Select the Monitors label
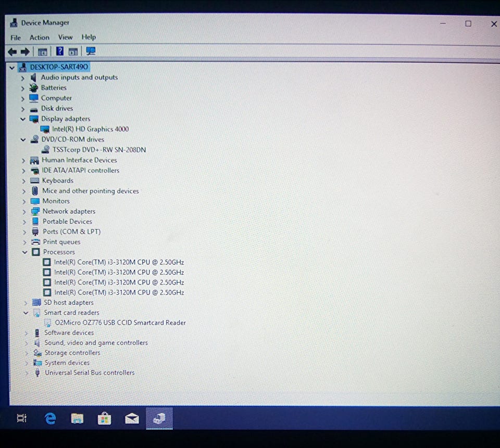 [56, 201]
